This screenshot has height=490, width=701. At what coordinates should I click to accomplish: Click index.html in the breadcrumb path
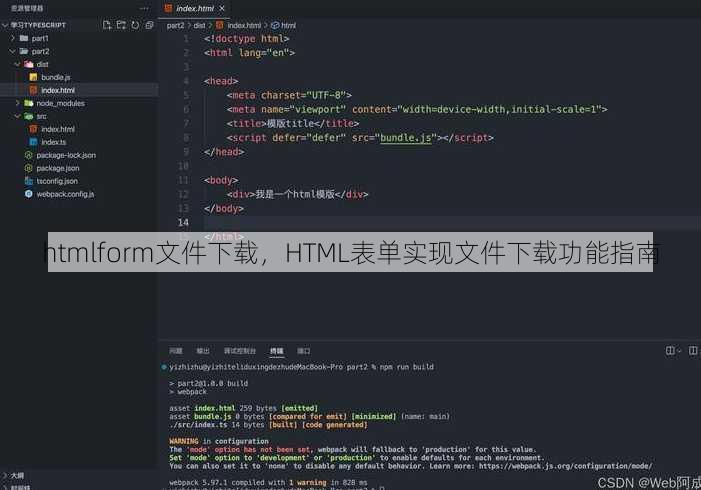(244, 25)
